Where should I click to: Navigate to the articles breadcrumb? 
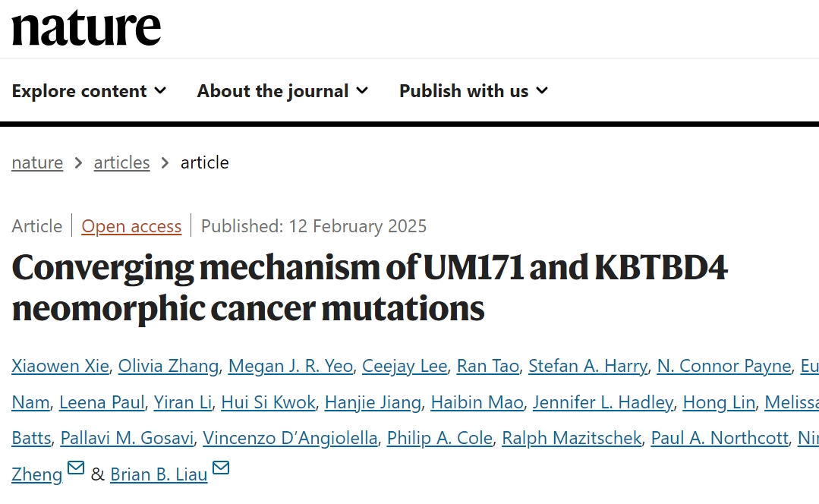pos(121,162)
